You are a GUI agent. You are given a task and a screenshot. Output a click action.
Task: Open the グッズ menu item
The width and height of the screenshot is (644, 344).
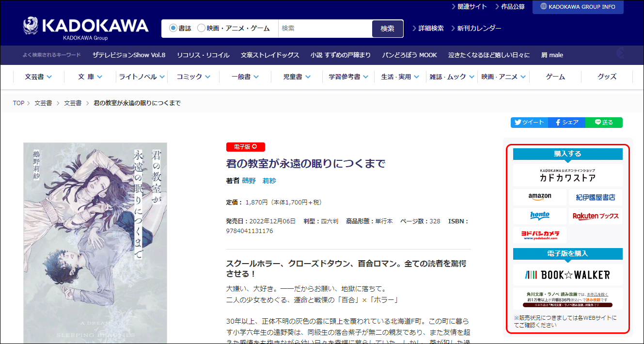607,77
